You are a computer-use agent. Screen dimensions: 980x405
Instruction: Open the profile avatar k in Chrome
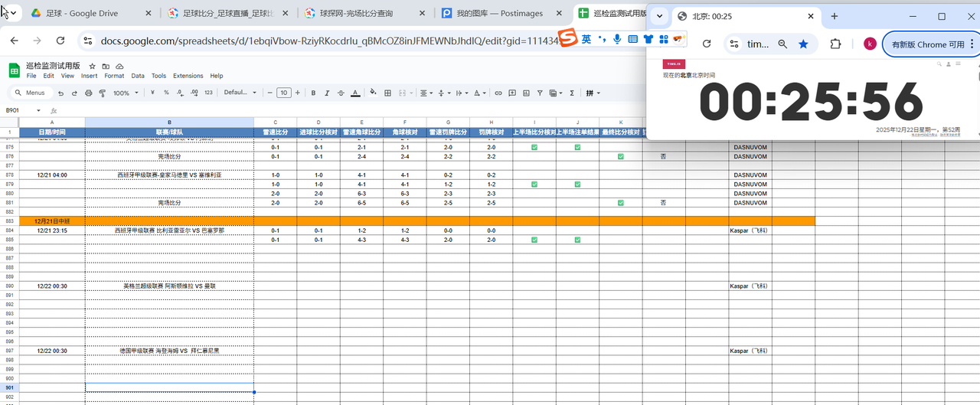pyautogui.click(x=870, y=44)
